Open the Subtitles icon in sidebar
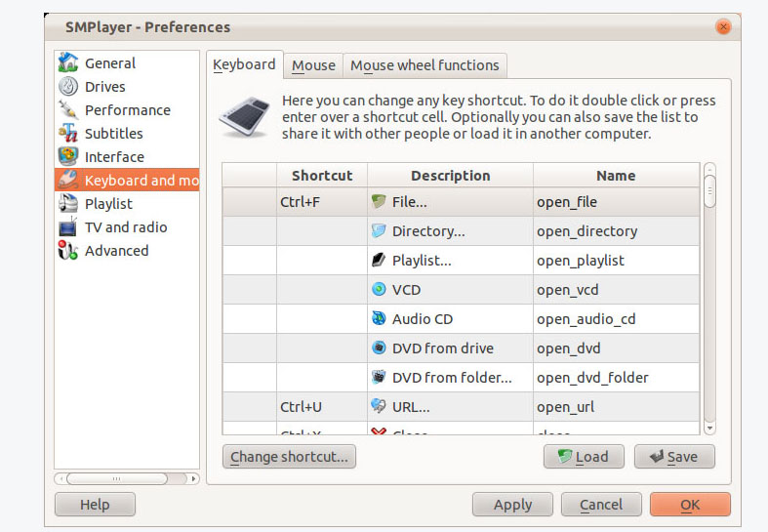The width and height of the screenshot is (768, 532). 68,133
